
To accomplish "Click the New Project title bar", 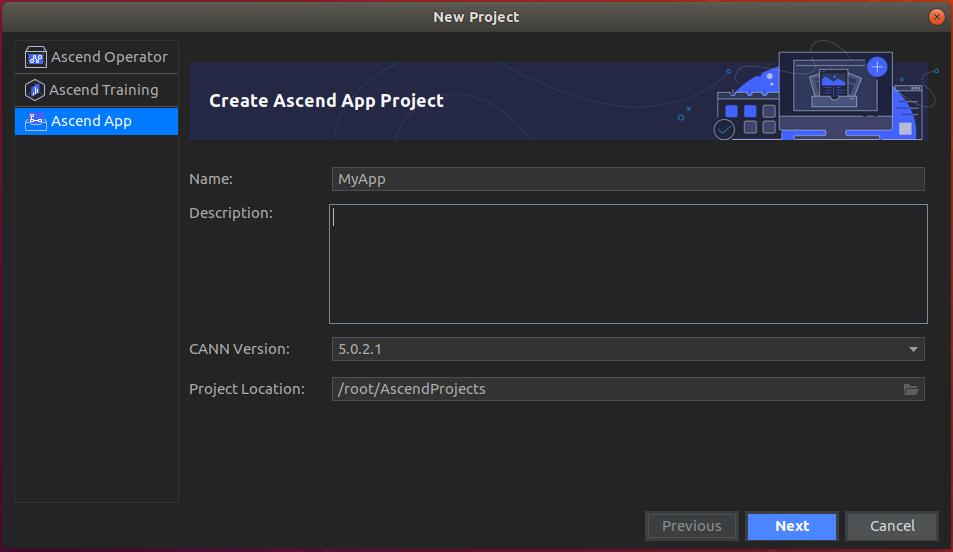I will tap(476, 17).
